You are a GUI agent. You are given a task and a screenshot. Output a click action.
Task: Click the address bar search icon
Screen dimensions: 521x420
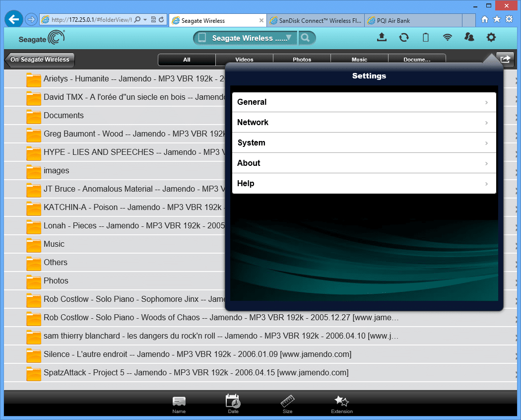tap(137, 20)
